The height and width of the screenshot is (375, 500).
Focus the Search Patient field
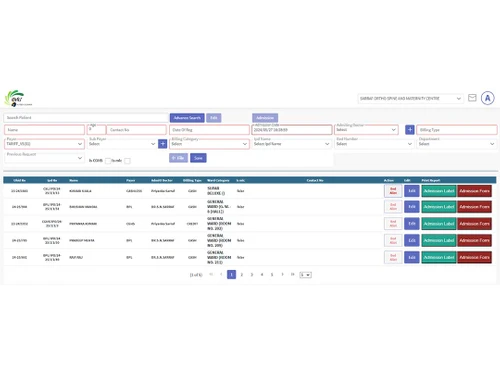pyautogui.click(x=86, y=118)
